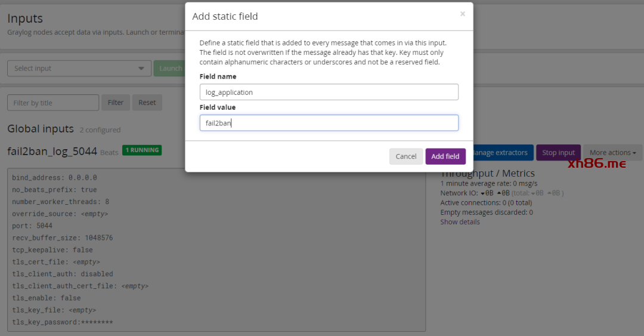Select the fail2ban_log_5044 input title

tap(52, 152)
